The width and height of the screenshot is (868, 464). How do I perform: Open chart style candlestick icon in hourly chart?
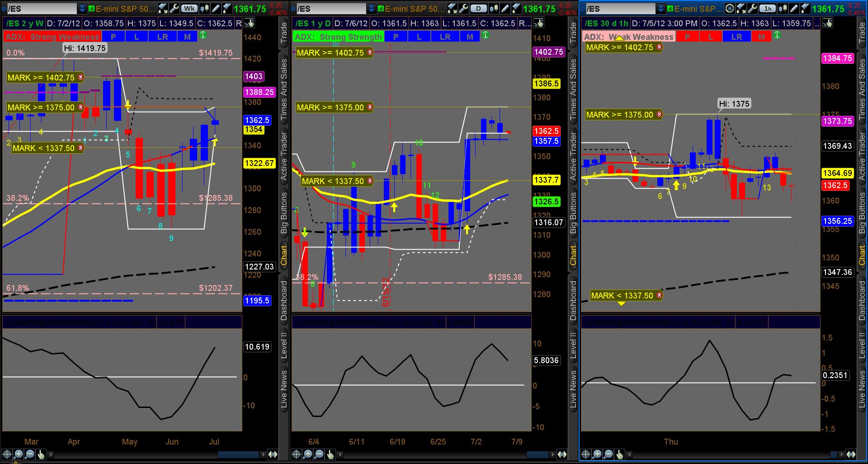[x=783, y=9]
